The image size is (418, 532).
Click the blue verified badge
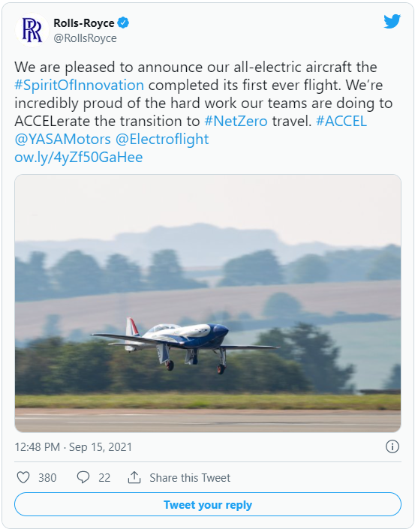(x=123, y=23)
